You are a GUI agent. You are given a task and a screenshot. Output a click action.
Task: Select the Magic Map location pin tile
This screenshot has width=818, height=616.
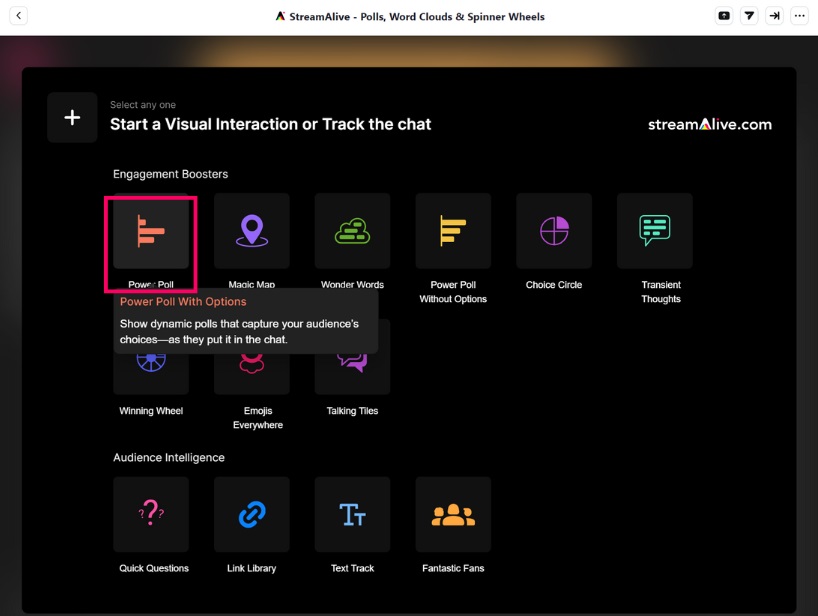click(251, 231)
